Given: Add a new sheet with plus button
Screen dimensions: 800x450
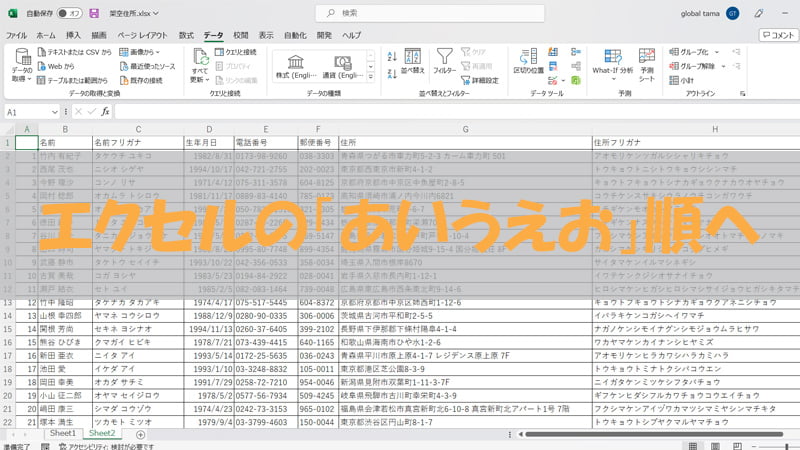Looking at the screenshot, I should 140,434.
